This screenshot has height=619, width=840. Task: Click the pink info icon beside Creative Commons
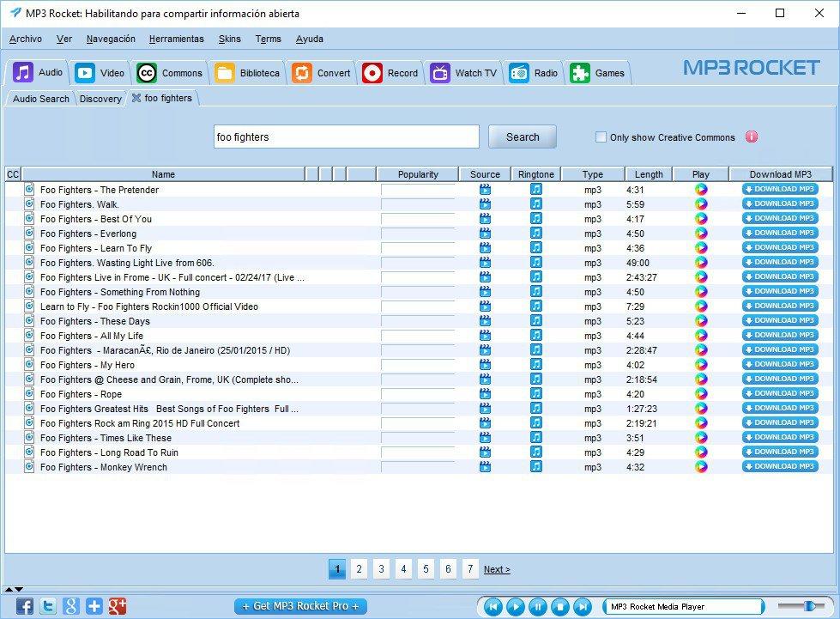click(752, 137)
